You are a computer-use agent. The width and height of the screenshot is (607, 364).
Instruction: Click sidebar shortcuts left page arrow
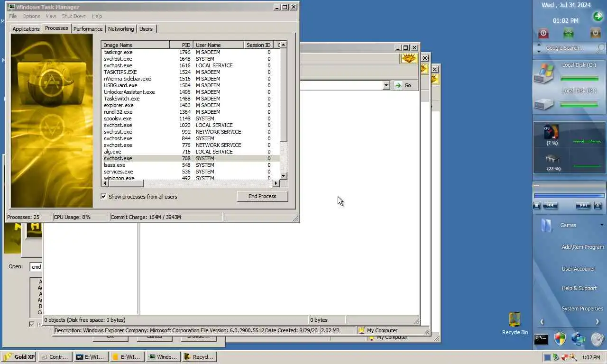point(542,322)
